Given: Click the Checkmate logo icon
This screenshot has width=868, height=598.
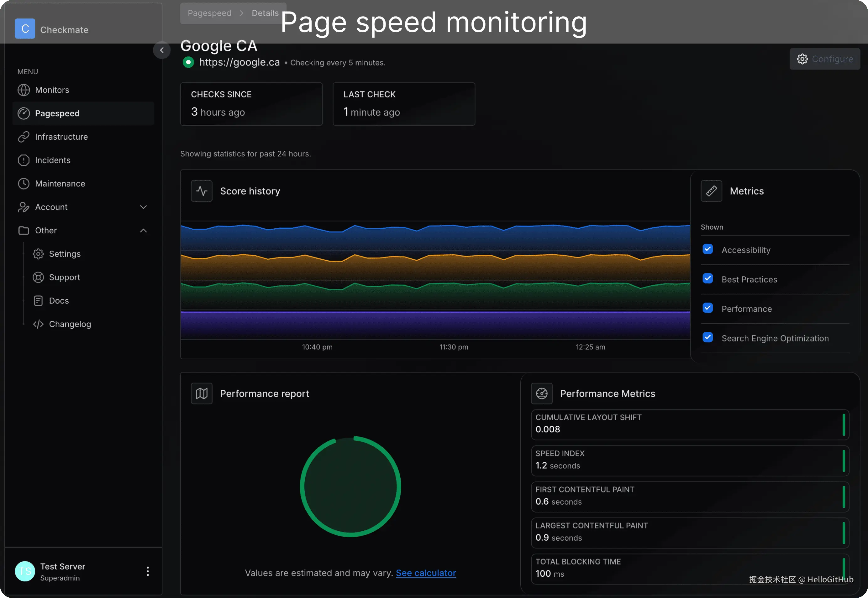Looking at the screenshot, I should [x=25, y=29].
